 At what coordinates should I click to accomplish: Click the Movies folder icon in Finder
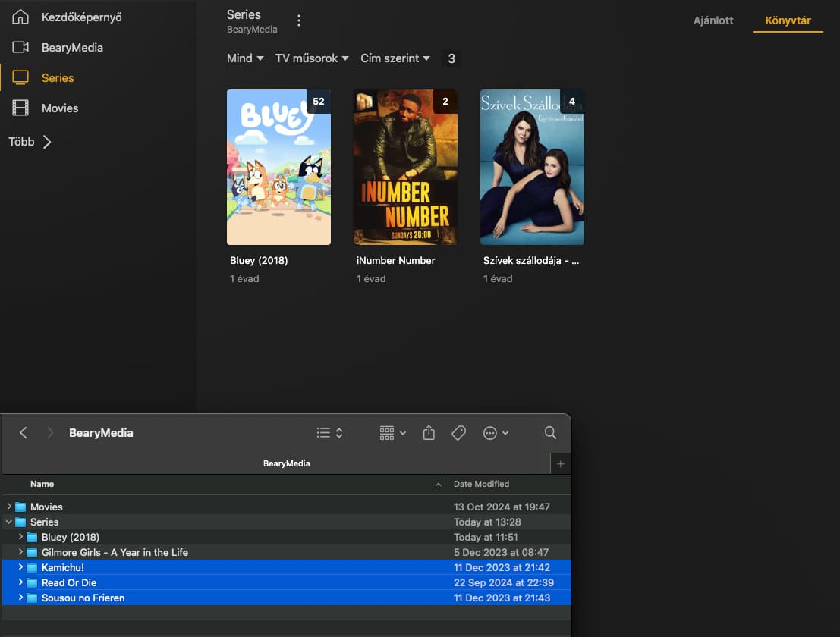[20, 507]
